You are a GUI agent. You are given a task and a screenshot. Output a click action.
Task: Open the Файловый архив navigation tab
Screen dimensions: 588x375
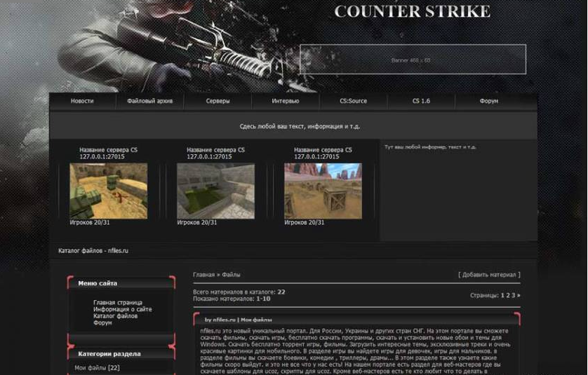[149, 101]
